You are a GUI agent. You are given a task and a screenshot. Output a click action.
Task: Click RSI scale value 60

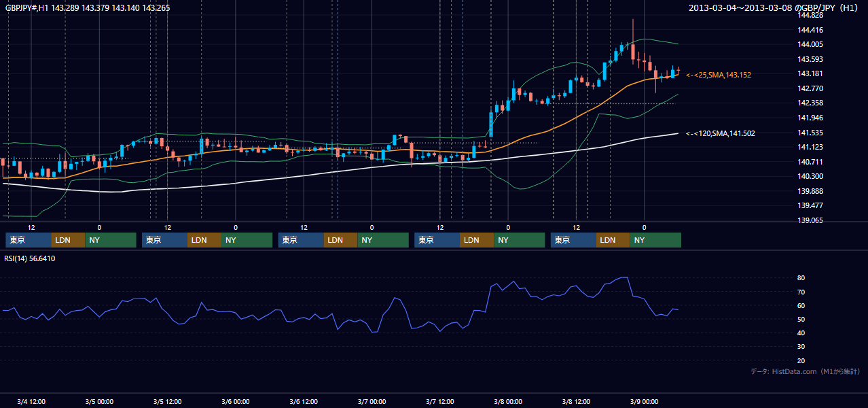801,305
